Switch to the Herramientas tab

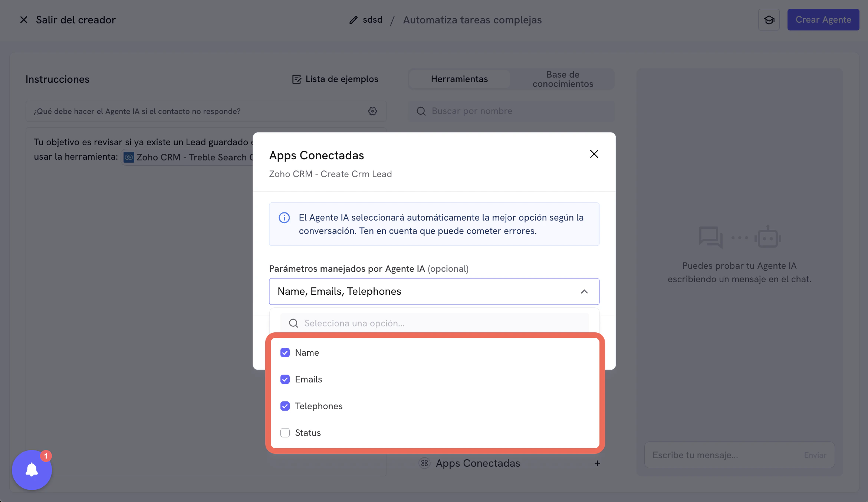pyautogui.click(x=459, y=79)
